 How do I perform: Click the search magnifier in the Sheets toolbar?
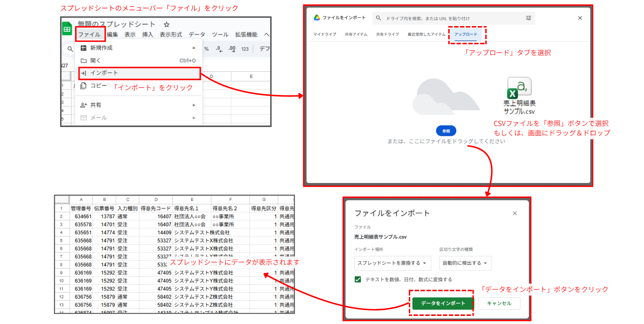pos(70,49)
